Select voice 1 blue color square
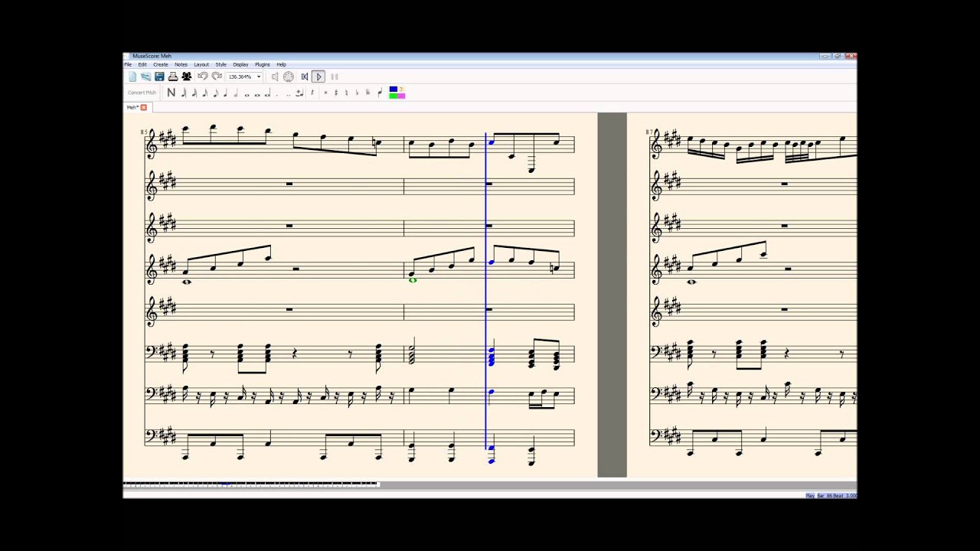 [394, 90]
